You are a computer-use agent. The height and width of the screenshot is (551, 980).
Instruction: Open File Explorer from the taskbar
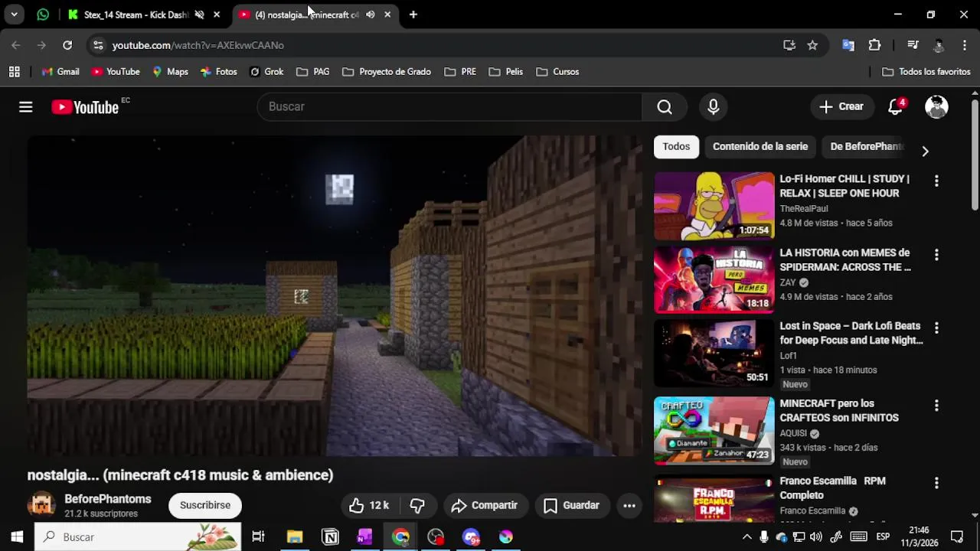pos(295,537)
